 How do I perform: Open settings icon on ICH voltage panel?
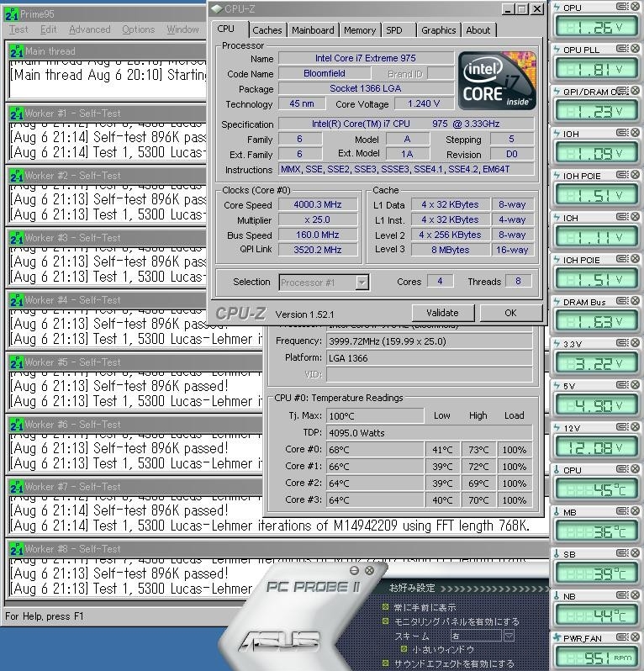point(622,217)
